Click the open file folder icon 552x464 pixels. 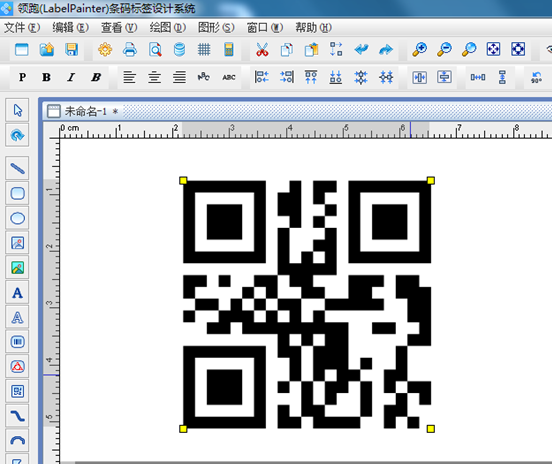pos(47,49)
